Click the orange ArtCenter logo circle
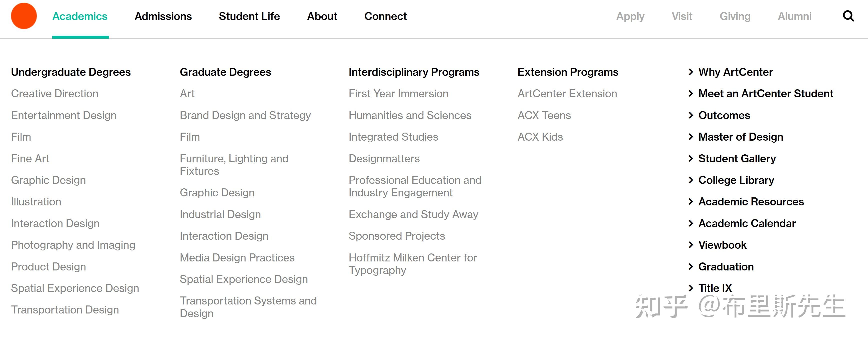 23,16
